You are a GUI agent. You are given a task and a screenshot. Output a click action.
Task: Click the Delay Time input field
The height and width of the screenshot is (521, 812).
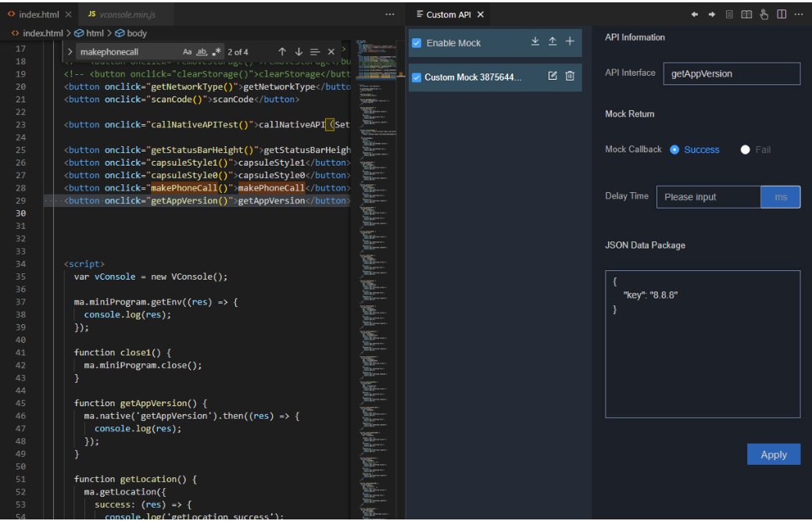click(707, 197)
